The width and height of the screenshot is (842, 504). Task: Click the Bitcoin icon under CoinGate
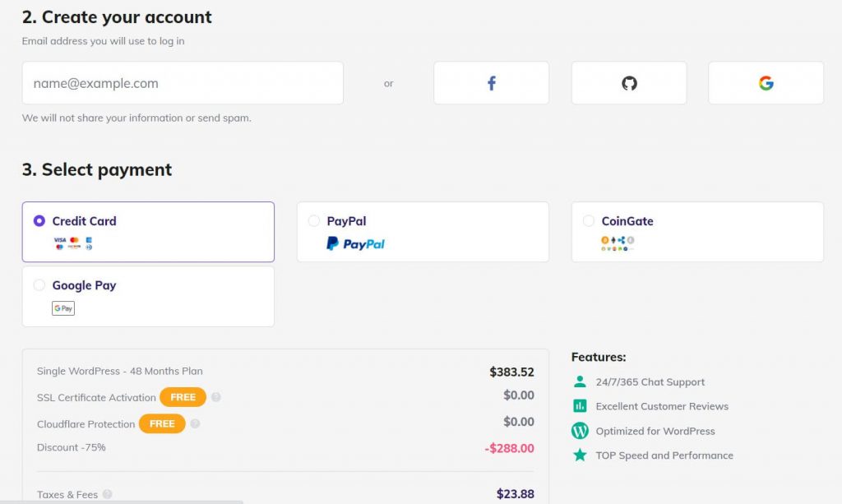(604, 240)
